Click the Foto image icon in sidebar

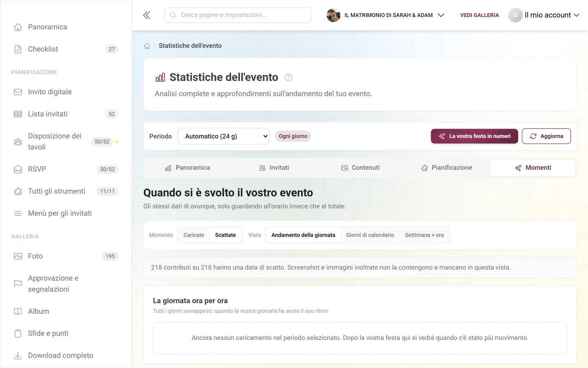(18, 256)
